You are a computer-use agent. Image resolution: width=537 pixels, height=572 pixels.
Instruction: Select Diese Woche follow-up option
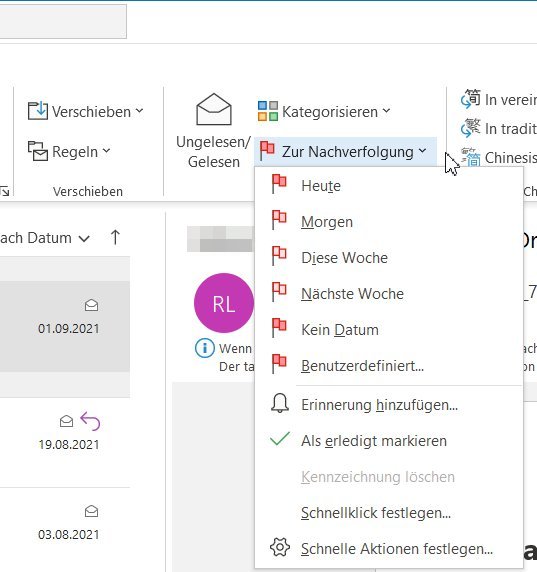(x=389, y=258)
